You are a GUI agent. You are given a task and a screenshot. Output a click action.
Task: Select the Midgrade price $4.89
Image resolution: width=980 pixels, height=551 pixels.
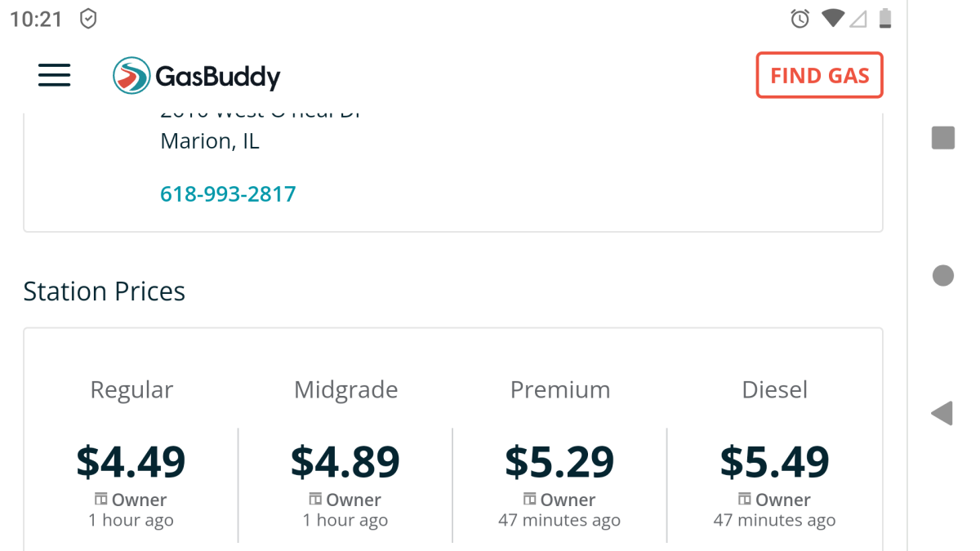[345, 461]
